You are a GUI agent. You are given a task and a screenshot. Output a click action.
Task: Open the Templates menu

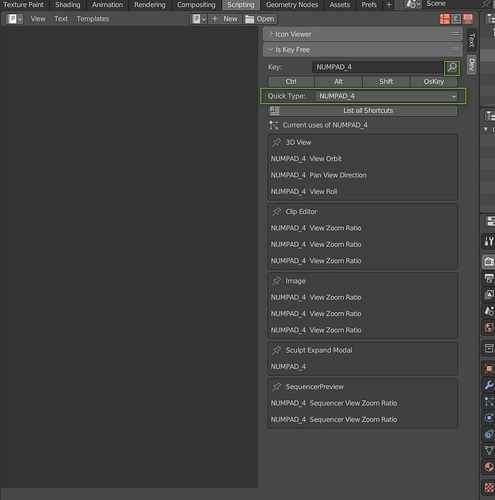pos(93,19)
